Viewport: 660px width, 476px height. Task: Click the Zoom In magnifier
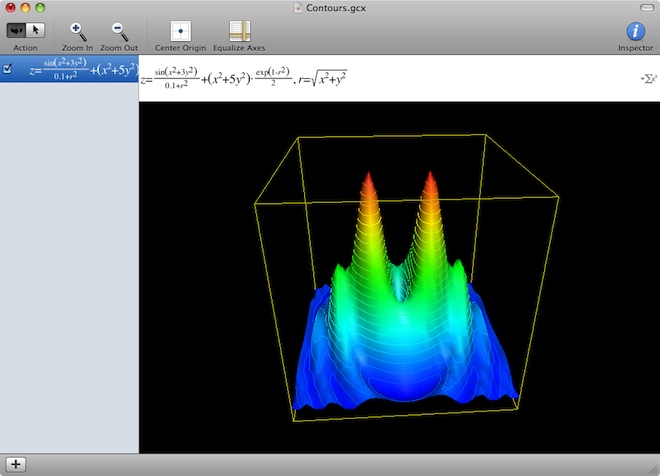coord(78,31)
